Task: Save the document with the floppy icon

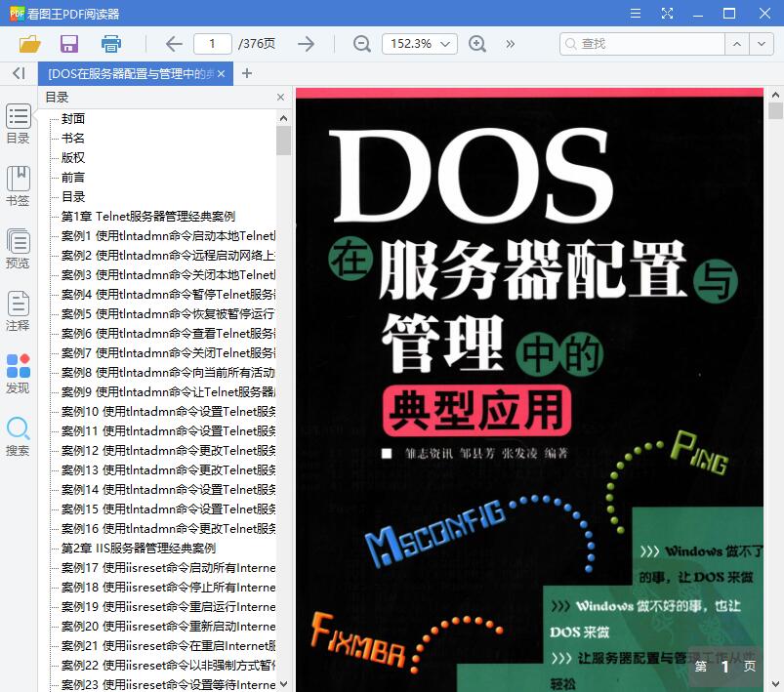Action: 69,44
